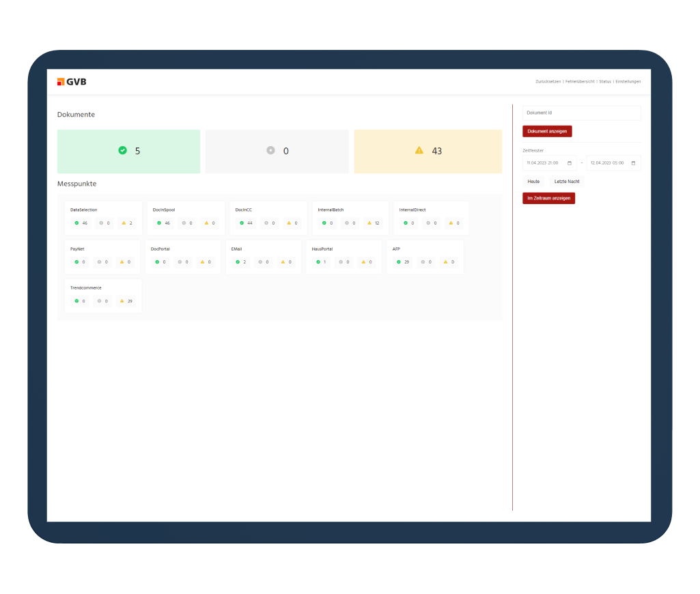Click DataSelection warning count 2
The height and width of the screenshot is (594, 700).
127,223
